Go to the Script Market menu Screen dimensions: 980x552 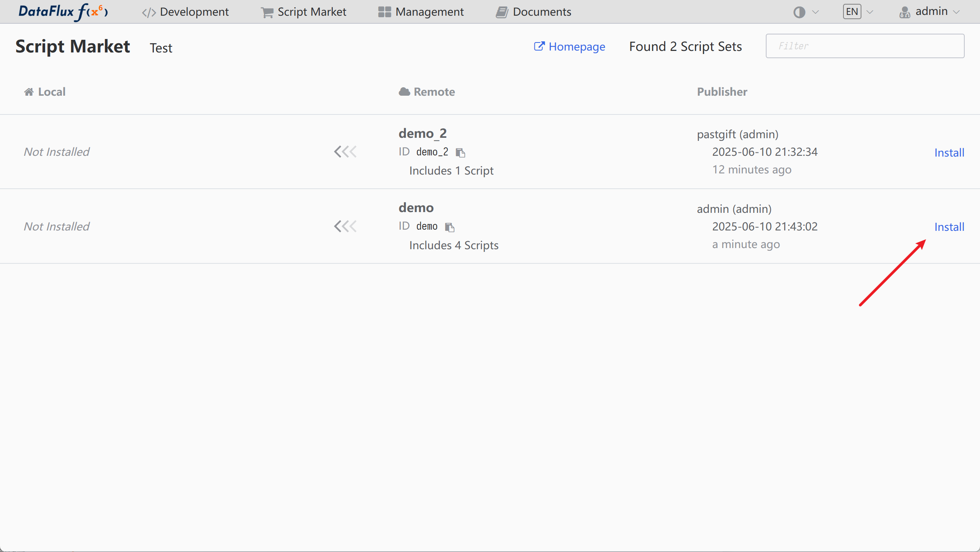click(304, 12)
